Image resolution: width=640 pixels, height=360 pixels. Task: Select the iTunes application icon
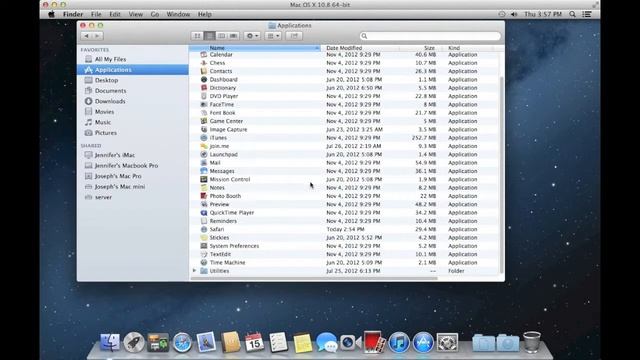tap(204, 138)
